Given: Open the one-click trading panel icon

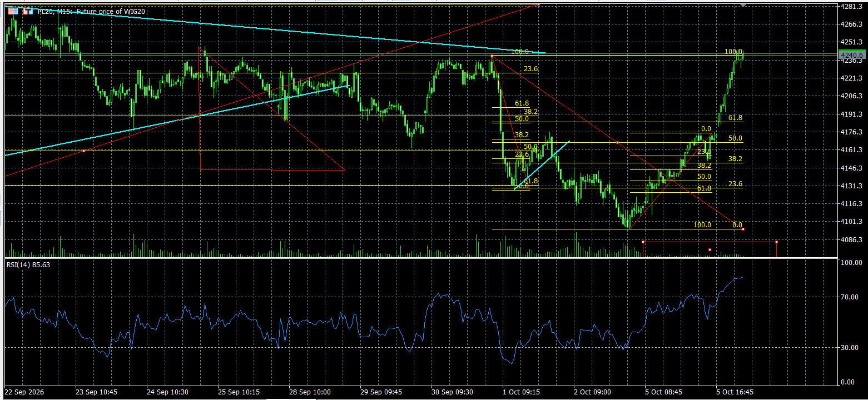Looking at the screenshot, I should click(28, 11).
